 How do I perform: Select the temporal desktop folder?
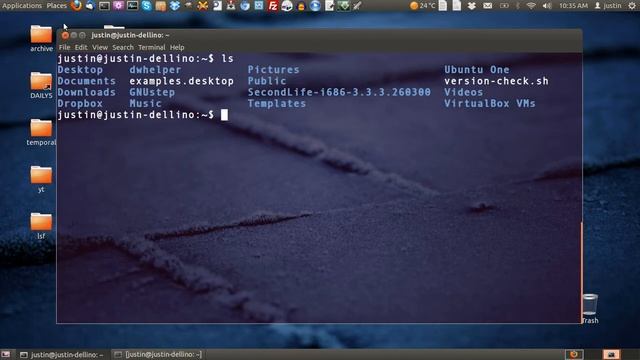click(x=41, y=132)
